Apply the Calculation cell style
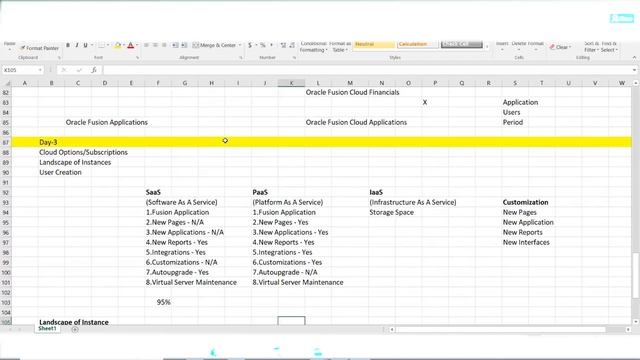 click(x=418, y=44)
